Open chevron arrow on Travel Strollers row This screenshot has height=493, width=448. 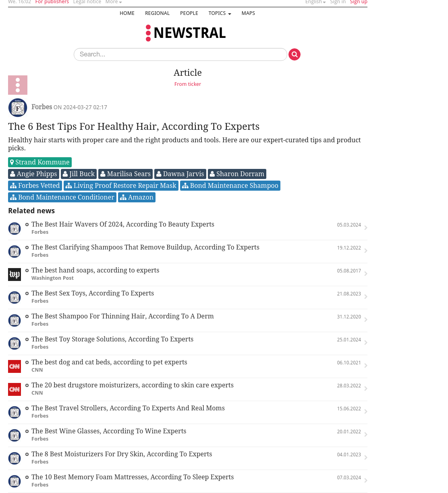click(x=366, y=412)
